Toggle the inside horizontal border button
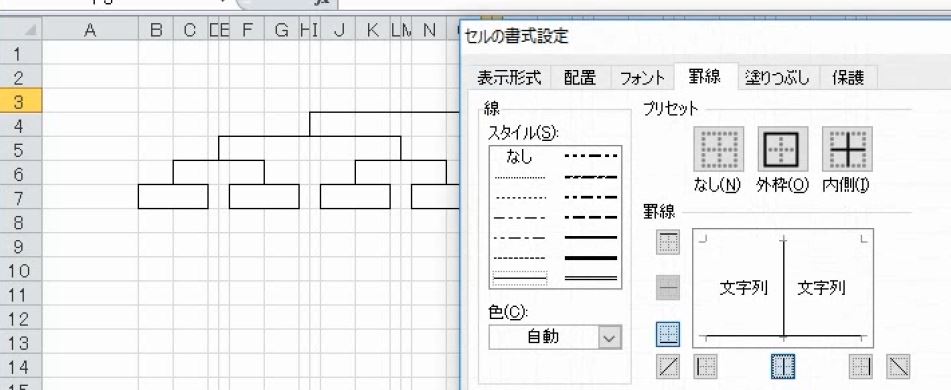The width and height of the screenshot is (951, 390). tap(668, 288)
